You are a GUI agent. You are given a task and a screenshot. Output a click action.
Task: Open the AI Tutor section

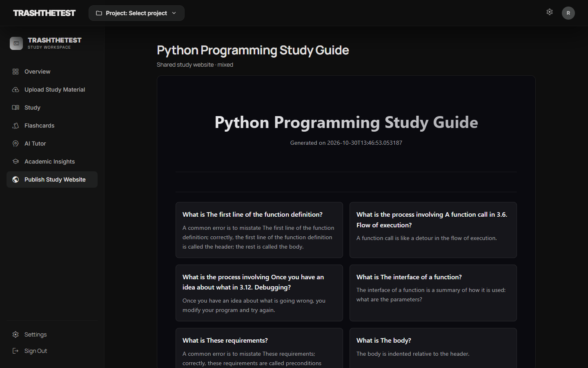point(52,144)
